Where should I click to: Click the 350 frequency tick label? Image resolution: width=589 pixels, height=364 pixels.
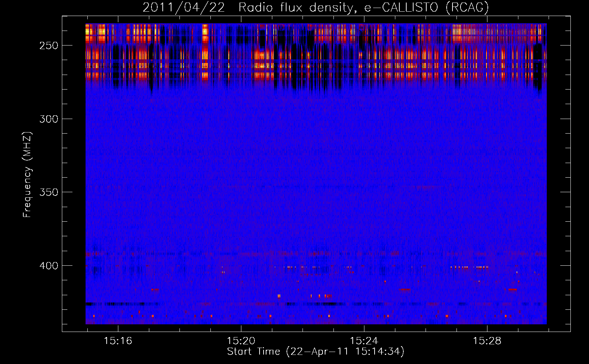[x=49, y=192]
